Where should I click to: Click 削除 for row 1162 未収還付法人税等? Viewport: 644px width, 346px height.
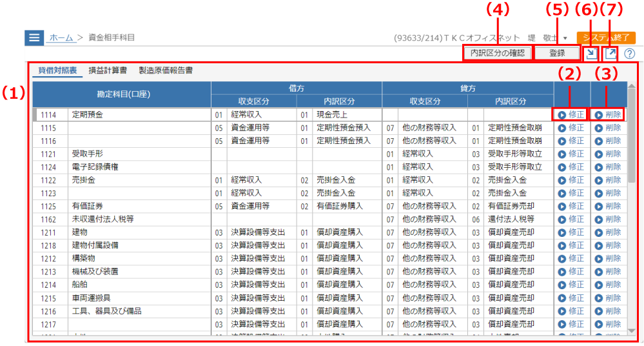click(x=608, y=219)
